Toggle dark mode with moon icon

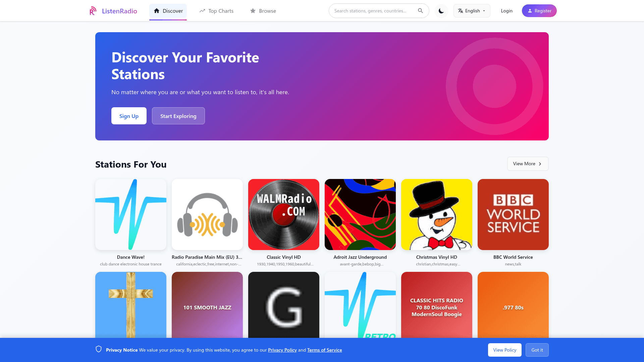click(441, 11)
